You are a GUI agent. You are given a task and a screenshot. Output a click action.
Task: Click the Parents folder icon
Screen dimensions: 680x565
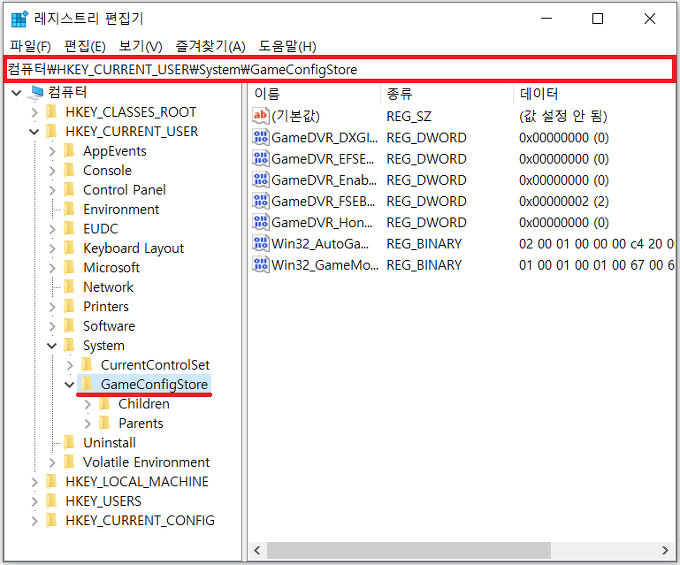pyautogui.click(x=104, y=423)
